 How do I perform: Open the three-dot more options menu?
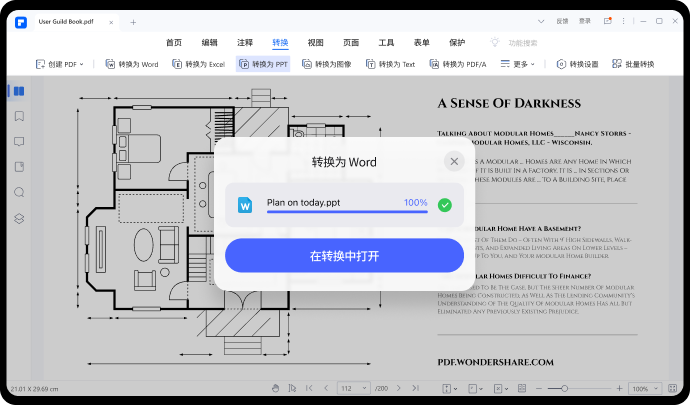(x=623, y=21)
